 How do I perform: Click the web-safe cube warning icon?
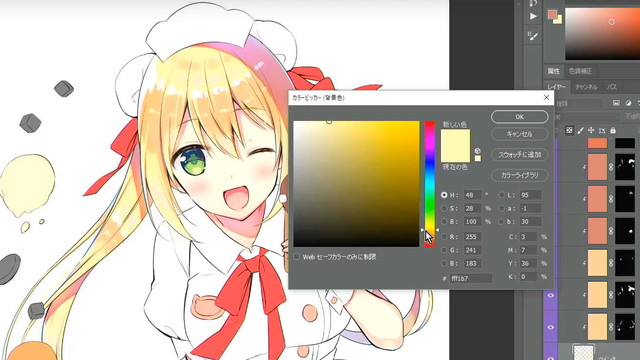[478, 151]
